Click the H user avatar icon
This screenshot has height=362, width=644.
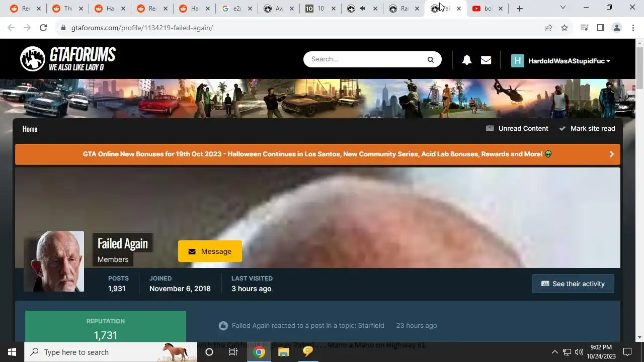tap(517, 61)
